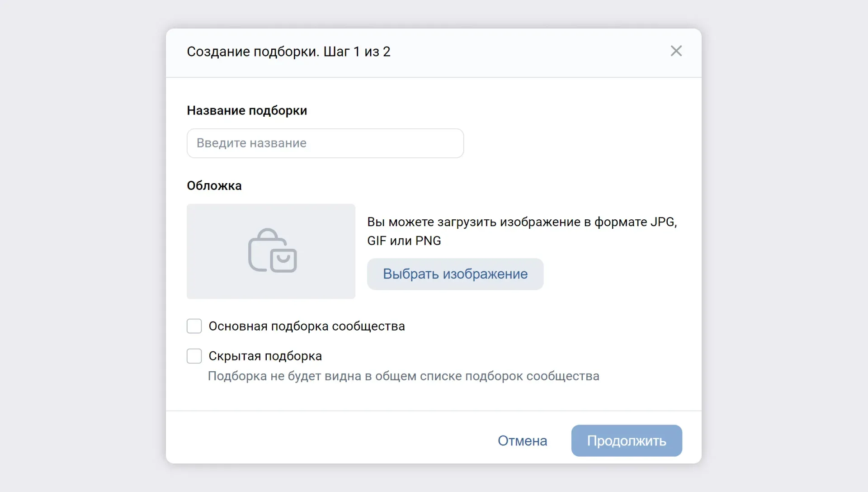
Task: Proceed with the 'Продолжить' button
Action: pos(626,440)
